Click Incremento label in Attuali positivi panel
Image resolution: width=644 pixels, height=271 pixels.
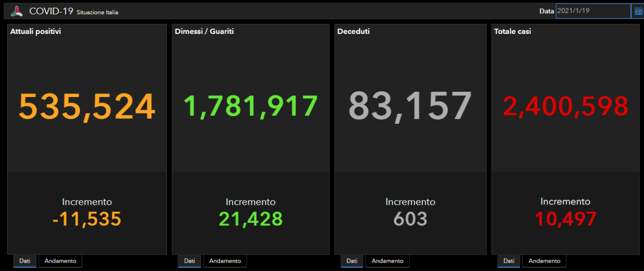[x=86, y=202]
